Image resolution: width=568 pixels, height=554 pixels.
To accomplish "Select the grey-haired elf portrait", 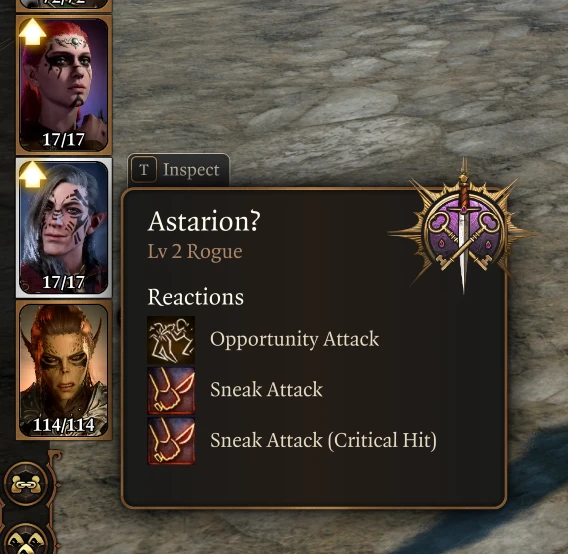I will tap(64, 228).
